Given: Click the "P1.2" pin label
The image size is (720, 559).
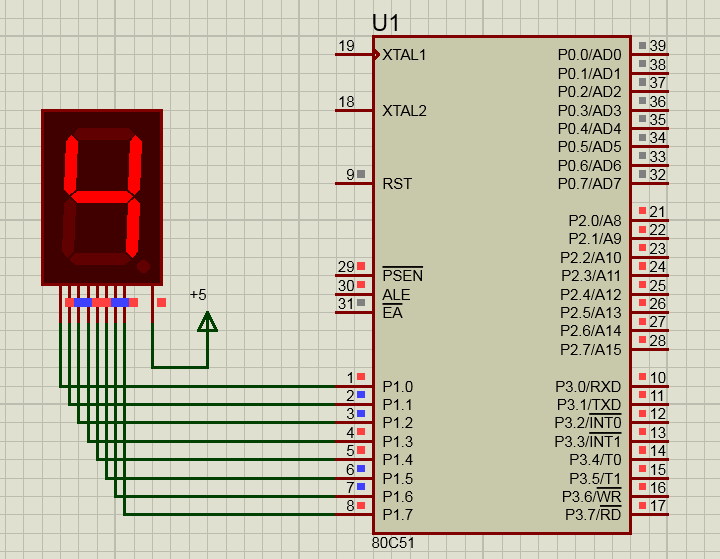Looking at the screenshot, I should click(398, 423).
